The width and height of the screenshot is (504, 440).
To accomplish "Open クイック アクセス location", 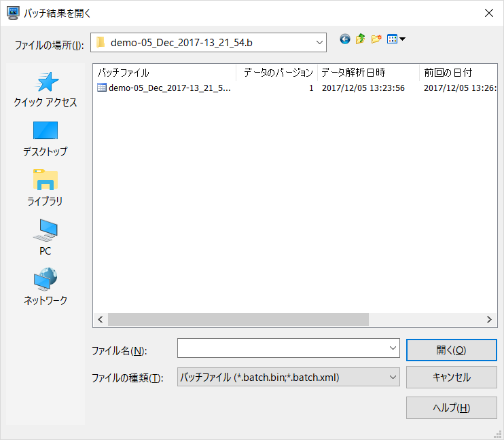I will [46, 90].
